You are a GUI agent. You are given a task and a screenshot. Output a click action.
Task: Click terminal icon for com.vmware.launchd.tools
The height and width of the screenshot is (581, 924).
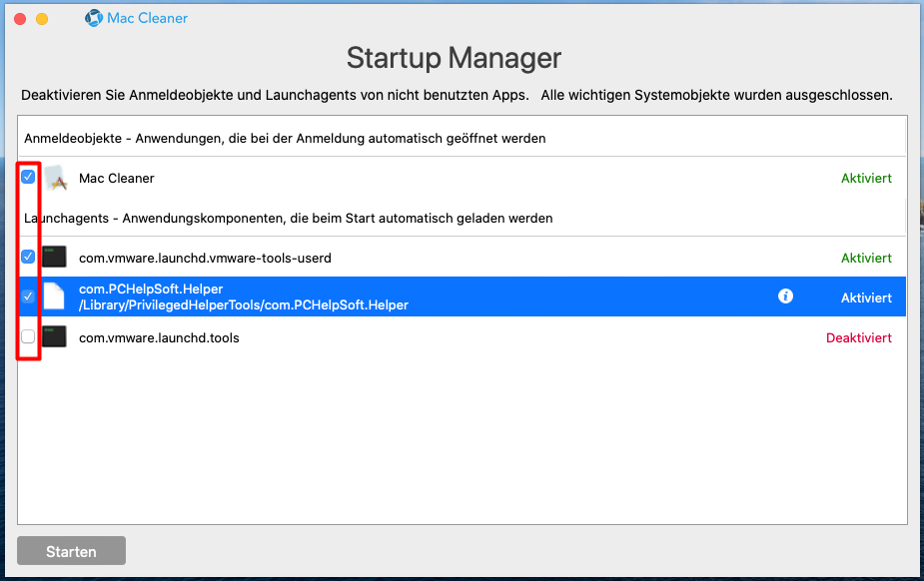click(54, 336)
